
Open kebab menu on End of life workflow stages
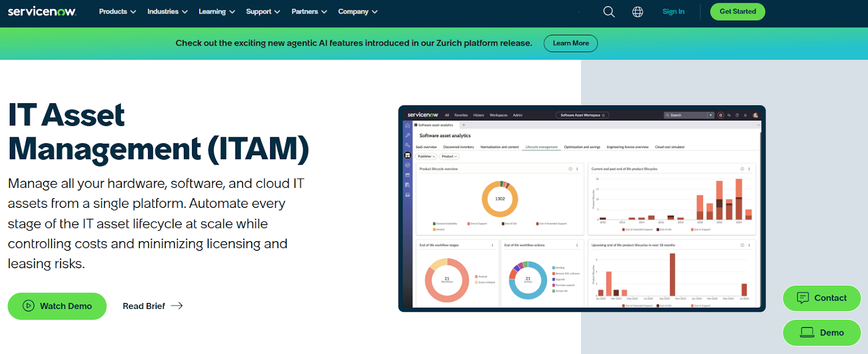[x=493, y=245]
